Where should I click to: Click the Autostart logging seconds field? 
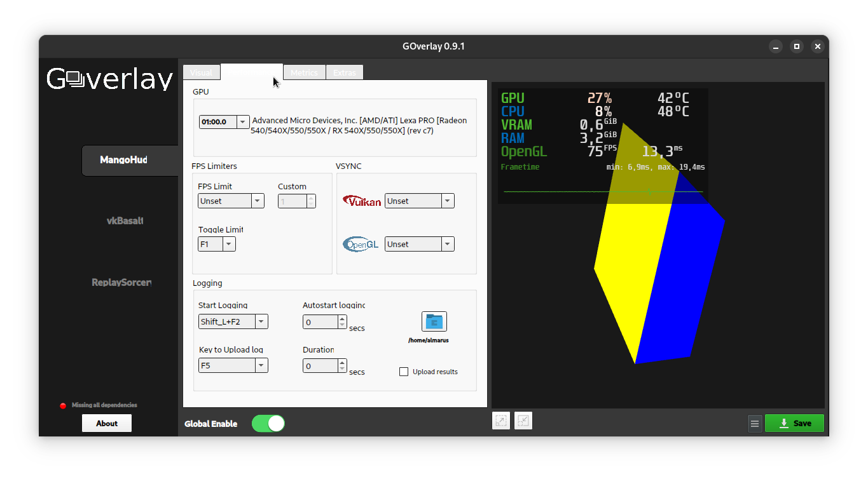click(320, 322)
